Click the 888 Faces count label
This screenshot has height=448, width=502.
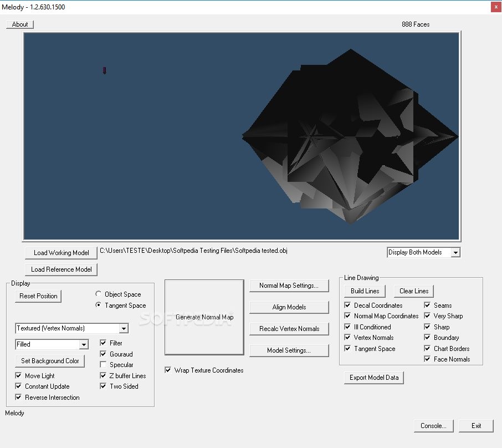pyautogui.click(x=416, y=24)
